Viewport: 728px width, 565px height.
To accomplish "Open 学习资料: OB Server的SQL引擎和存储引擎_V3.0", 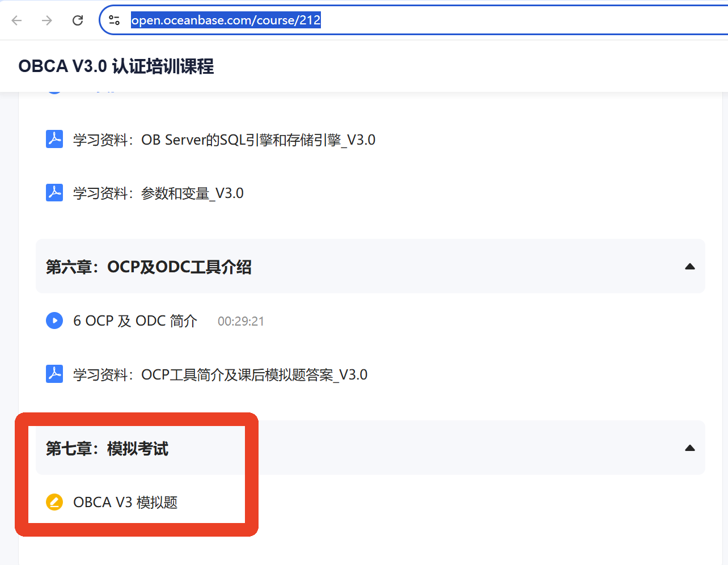I will 224,140.
